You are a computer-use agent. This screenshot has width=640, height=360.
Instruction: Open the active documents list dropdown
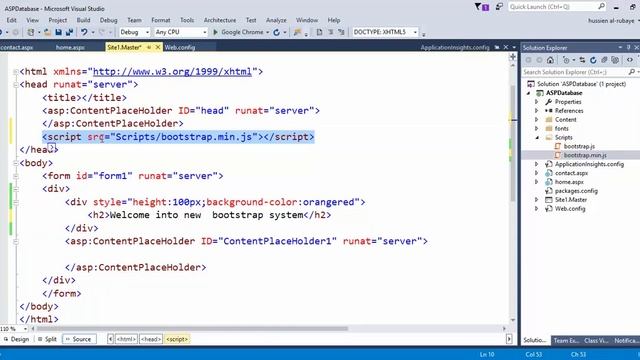(514, 47)
